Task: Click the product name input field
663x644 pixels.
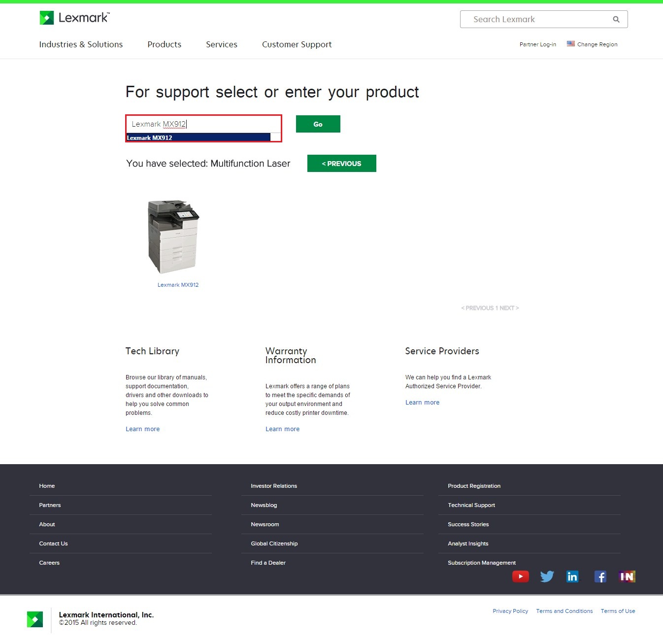Action: pyautogui.click(x=203, y=124)
